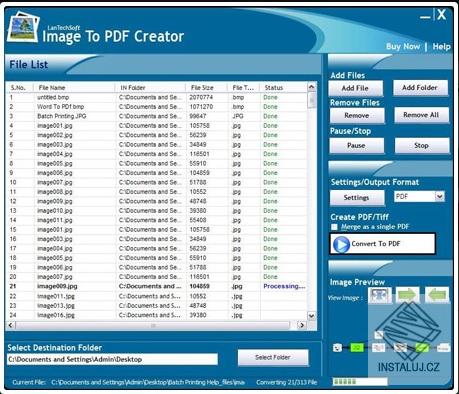Close the Image To PDF Creator window

tap(442, 15)
